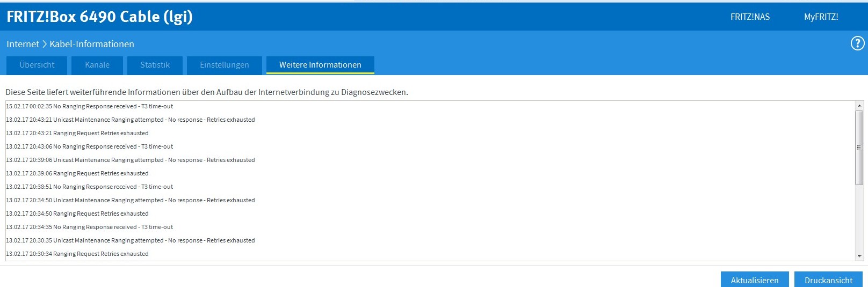Open the Druckansicht print view
This screenshot has width=868, height=287.
click(x=828, y=280)
